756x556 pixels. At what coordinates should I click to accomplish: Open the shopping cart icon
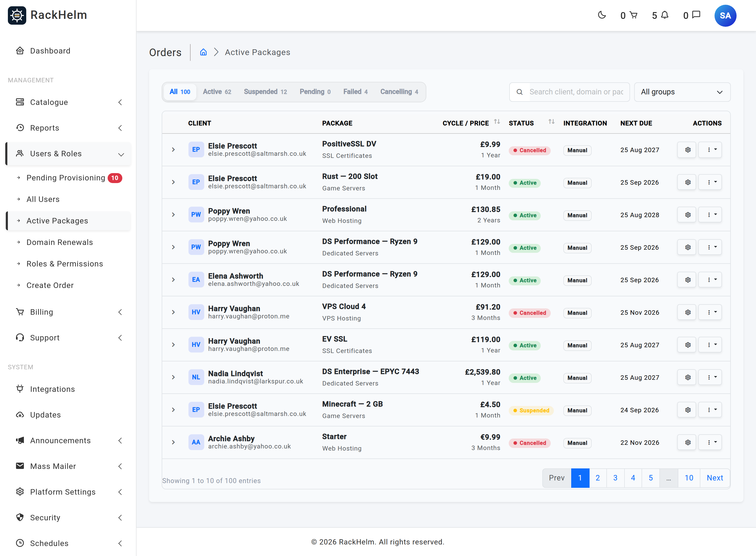pyautogui.click(x=633, y=15)
